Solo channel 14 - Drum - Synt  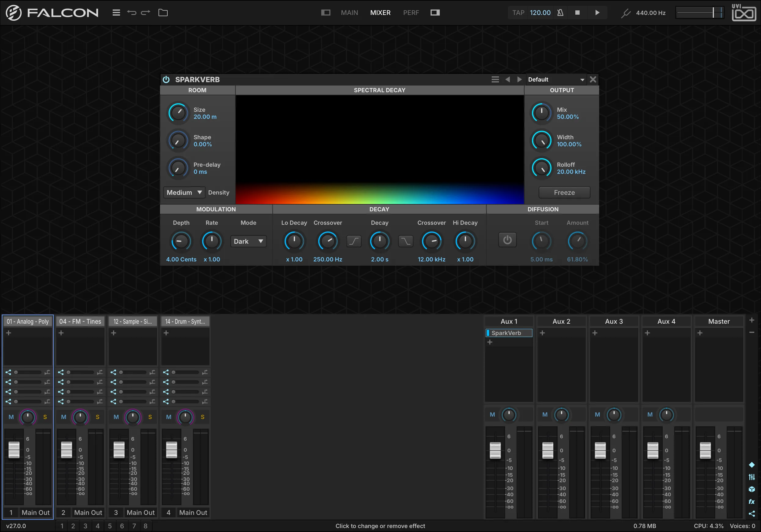tap(202, 417)
